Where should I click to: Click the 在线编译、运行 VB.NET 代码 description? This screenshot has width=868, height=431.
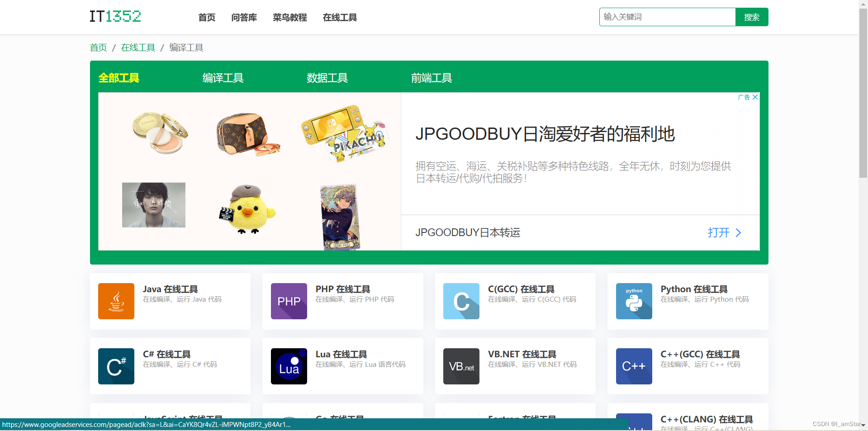532,365
